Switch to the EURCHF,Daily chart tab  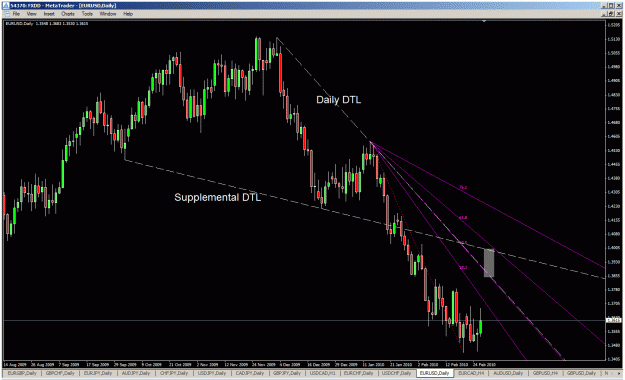pos(358,373)
